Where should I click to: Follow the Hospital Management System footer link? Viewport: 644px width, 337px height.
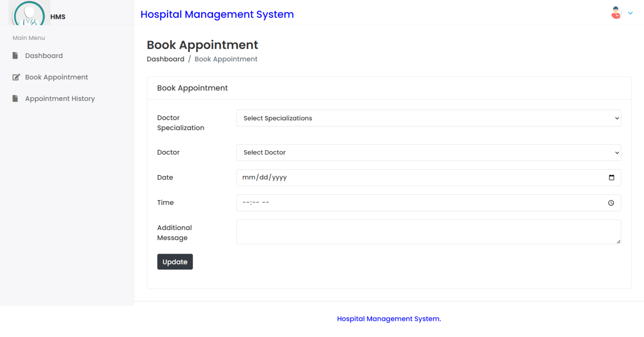[389, 319]
